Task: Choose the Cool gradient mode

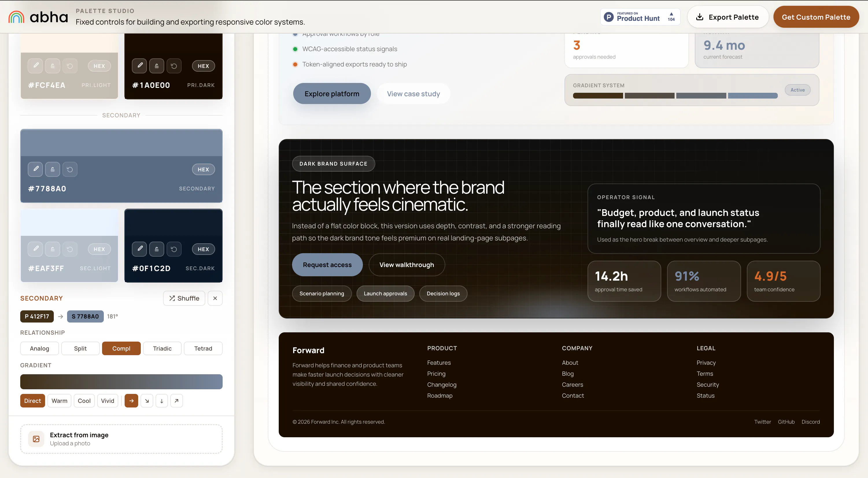Action: coord(84,401)
